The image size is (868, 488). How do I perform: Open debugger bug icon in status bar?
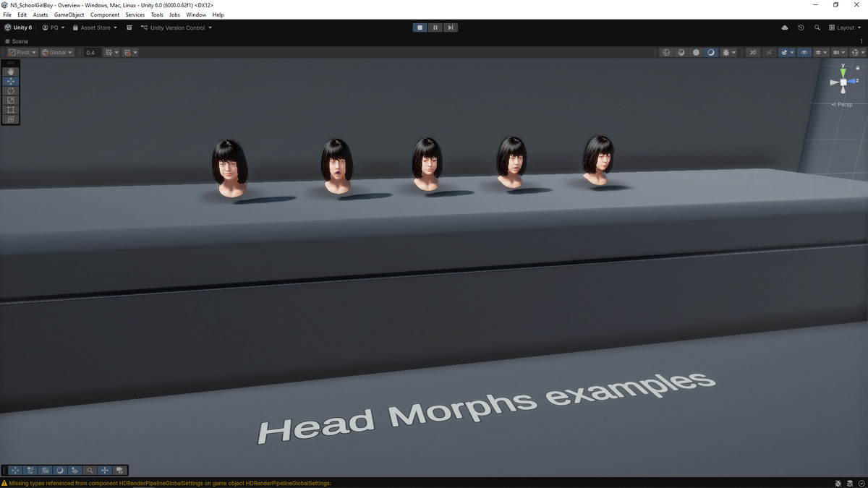838,483
